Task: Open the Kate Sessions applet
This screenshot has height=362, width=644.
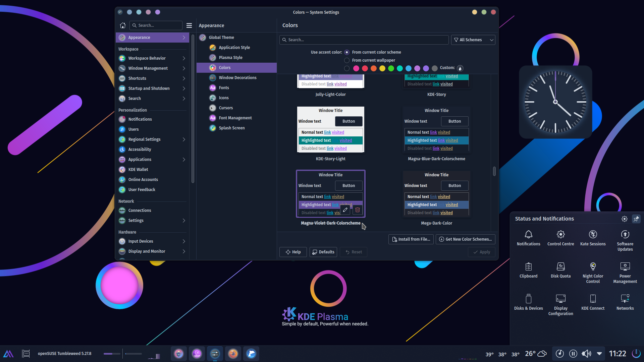Action: pos(593,238)
